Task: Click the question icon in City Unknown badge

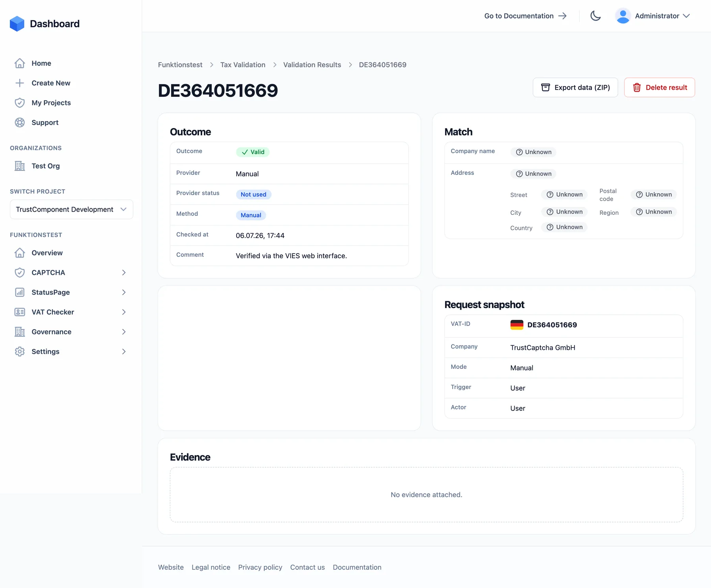Action: pos(550,212)
